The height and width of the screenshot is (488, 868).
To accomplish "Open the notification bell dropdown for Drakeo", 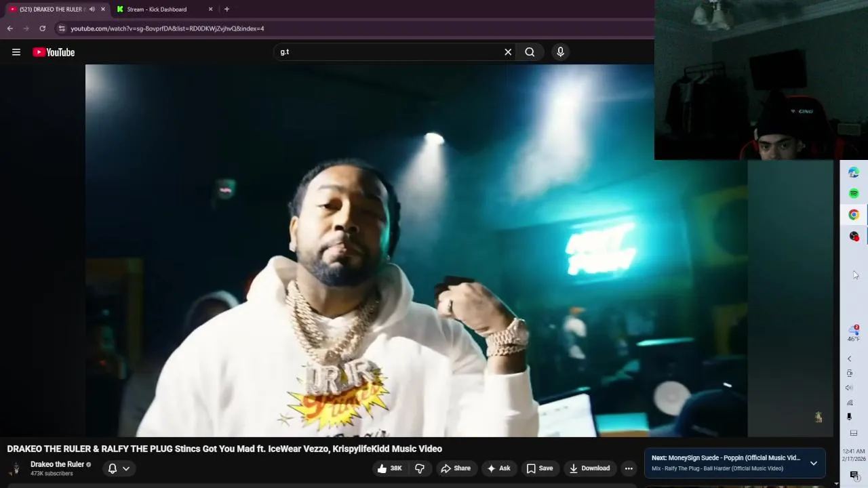I will tap(119, 468).
